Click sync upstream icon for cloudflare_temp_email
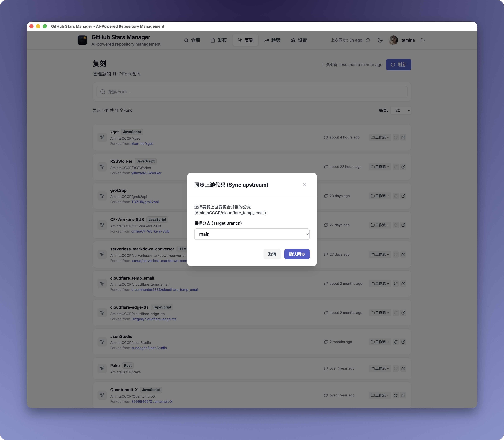The height and width of the screenshot is (440, 504). [395, 284]
